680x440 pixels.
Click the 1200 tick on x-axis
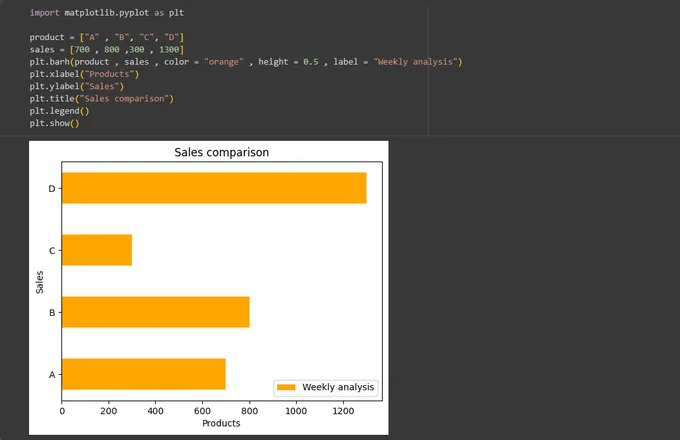[x=343, y=411]
